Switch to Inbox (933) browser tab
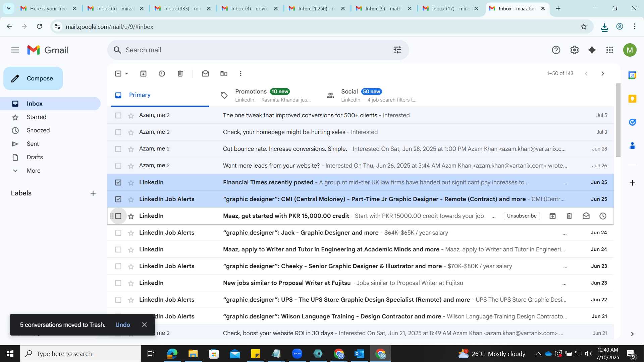 182,8
